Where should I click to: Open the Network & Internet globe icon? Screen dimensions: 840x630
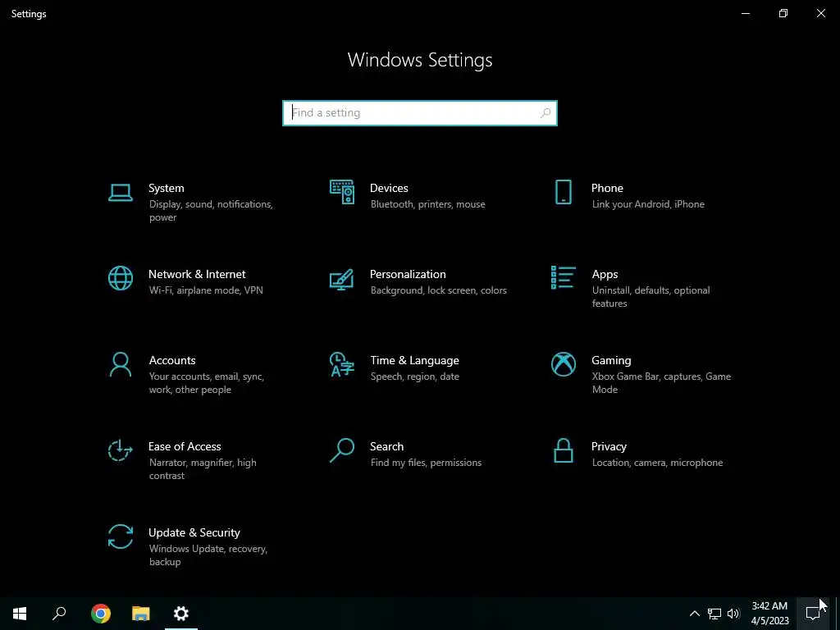coord(120,278)
